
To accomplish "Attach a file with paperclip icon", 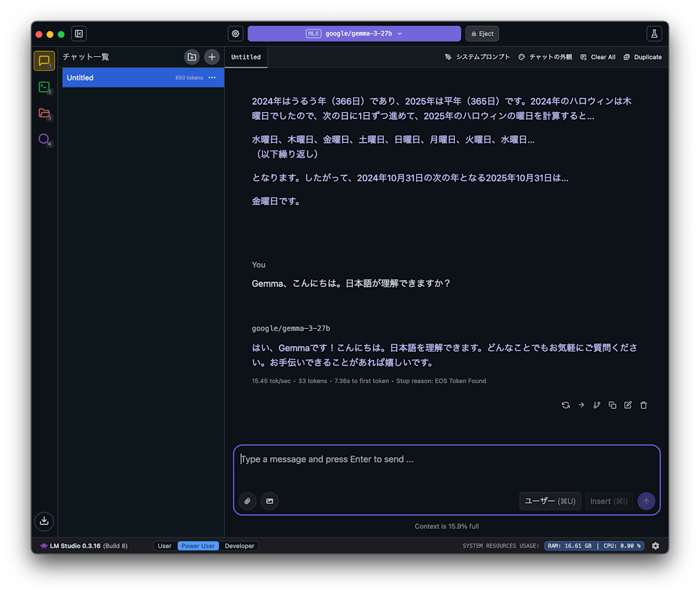I will (247, 501).
